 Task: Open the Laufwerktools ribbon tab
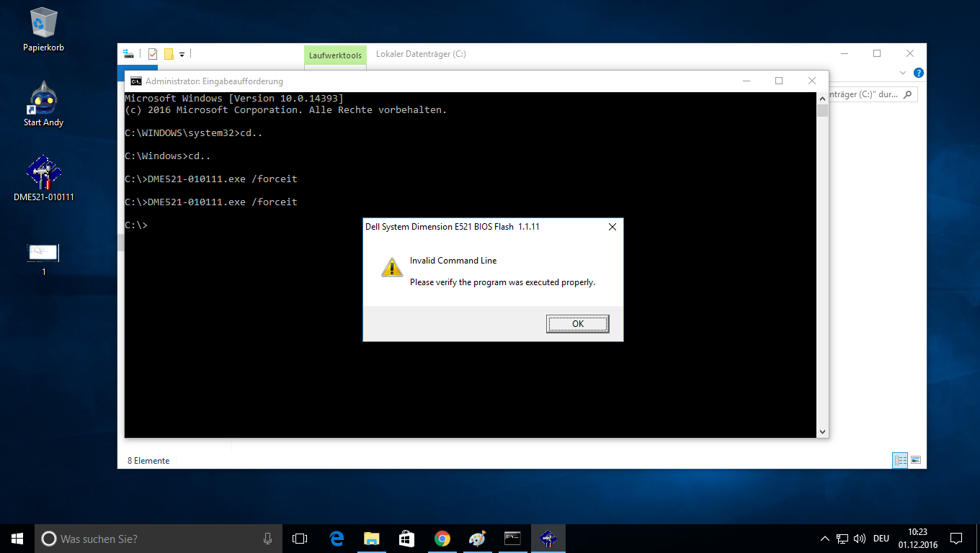tap(335, 55)
